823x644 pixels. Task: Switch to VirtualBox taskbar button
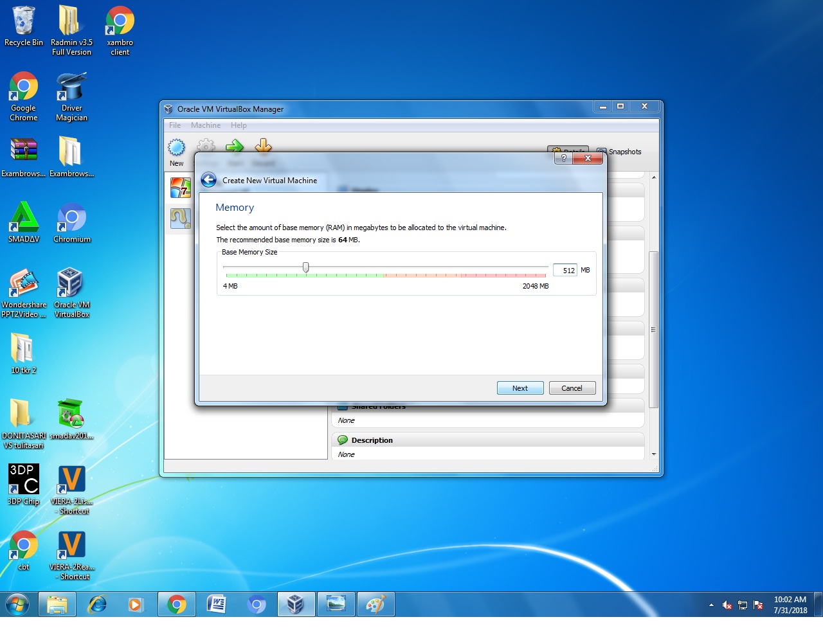coord(296,604)
